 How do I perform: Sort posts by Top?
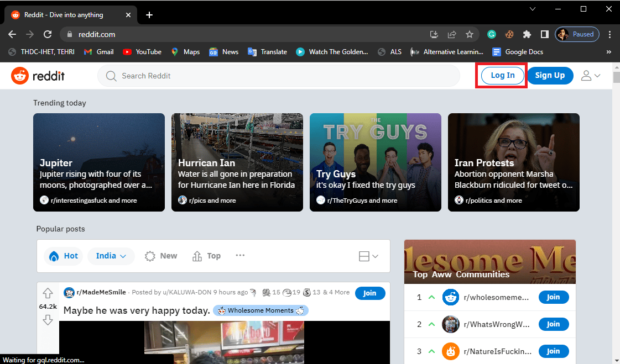[x=206, y=256]
